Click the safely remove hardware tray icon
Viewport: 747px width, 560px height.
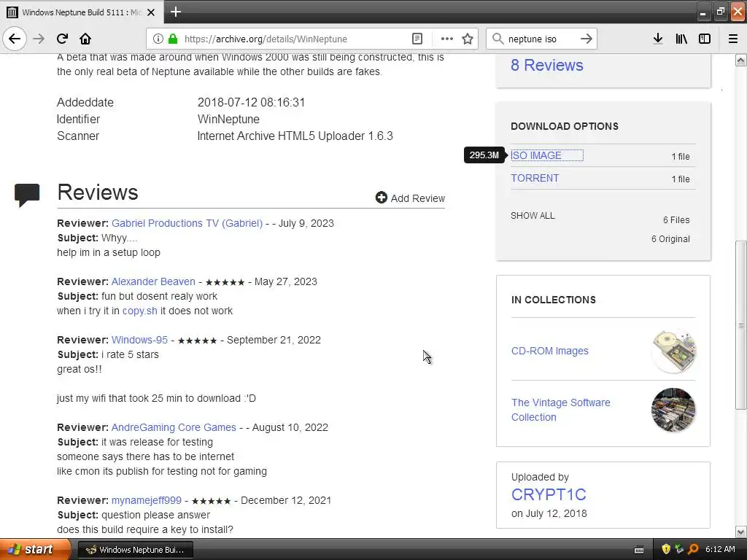click(679, 549)
